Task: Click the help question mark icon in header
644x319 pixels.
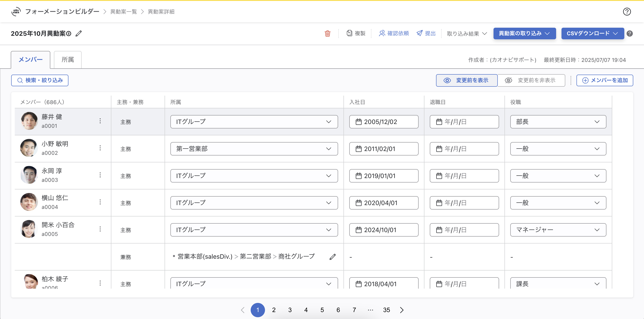Action: coord(627,12)
